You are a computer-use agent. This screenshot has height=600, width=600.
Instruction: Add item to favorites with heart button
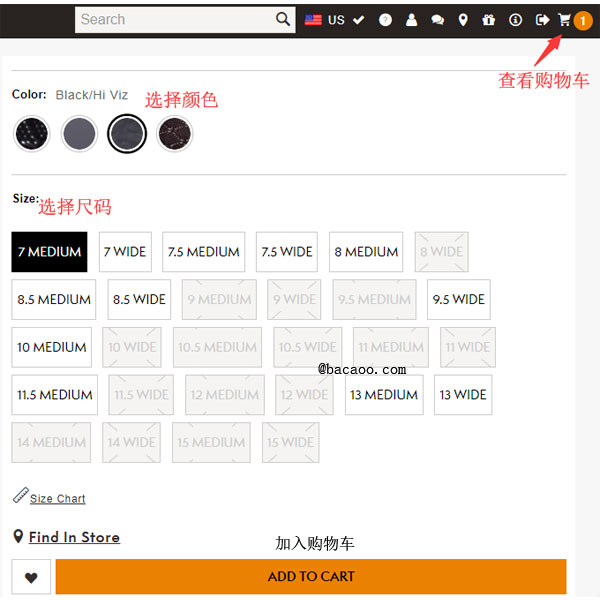click(31, 577)
